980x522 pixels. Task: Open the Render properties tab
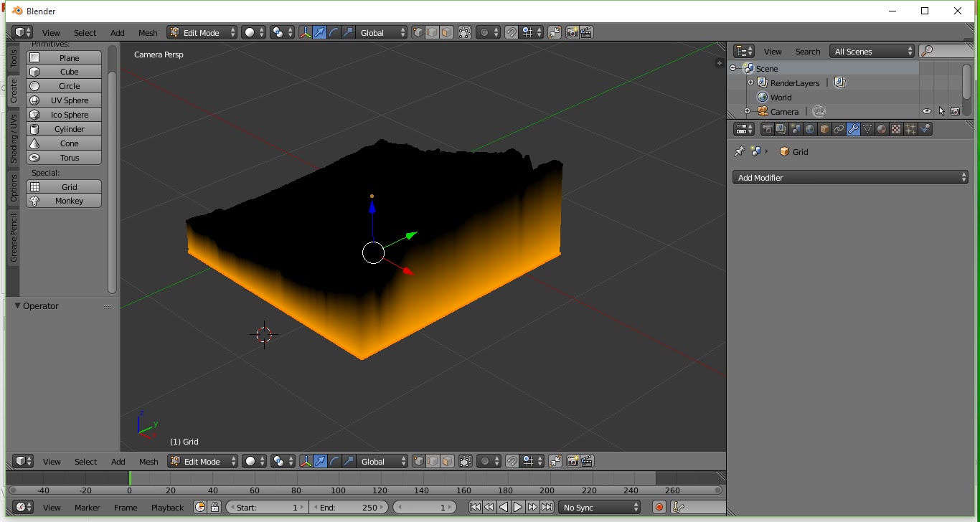coord(768,129)
